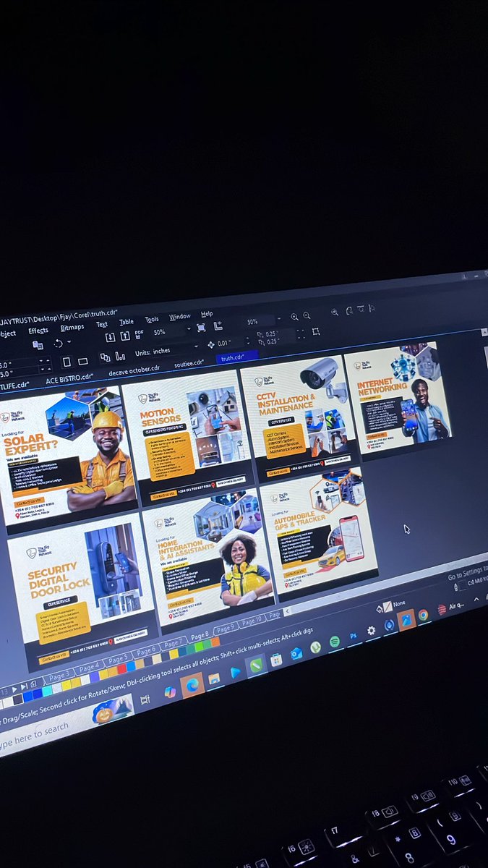Click the Task View taskbar icon

click(145, 701)
